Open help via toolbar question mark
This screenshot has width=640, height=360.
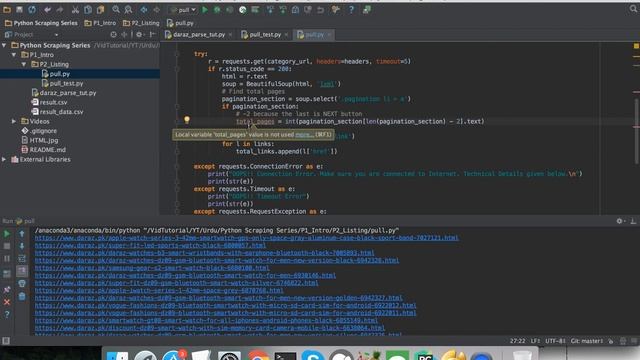[x=351, y=9]
